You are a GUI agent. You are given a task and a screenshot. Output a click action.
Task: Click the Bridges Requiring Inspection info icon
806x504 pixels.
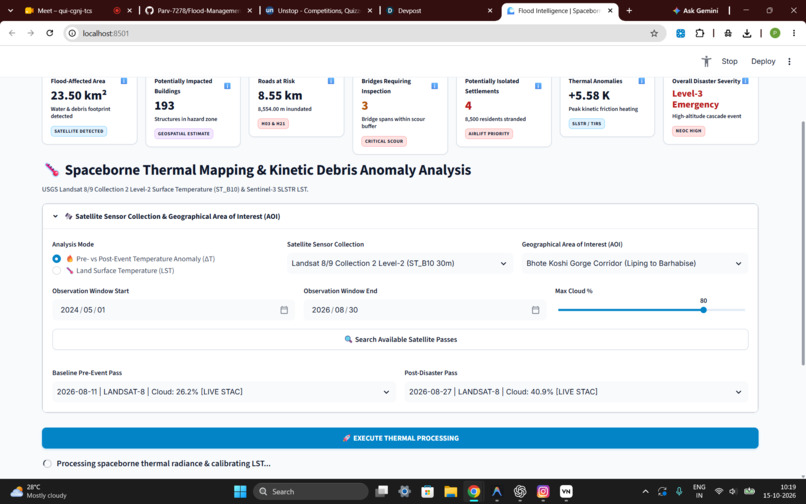[x=434, y=86]
